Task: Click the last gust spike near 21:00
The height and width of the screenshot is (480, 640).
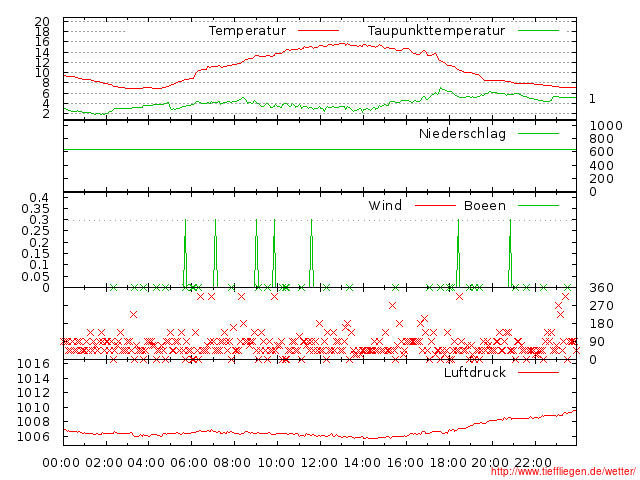Action: coord(510,253)
